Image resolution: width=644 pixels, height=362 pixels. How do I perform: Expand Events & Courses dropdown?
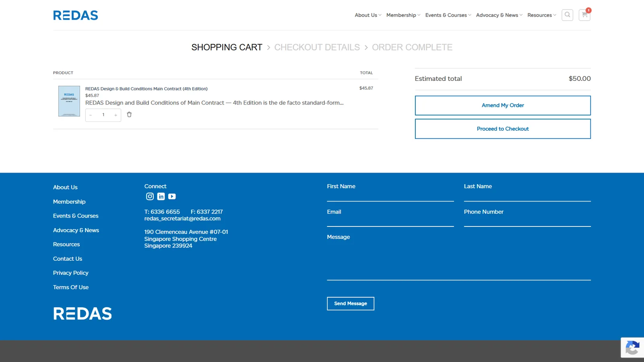click(x=448, y=15)
